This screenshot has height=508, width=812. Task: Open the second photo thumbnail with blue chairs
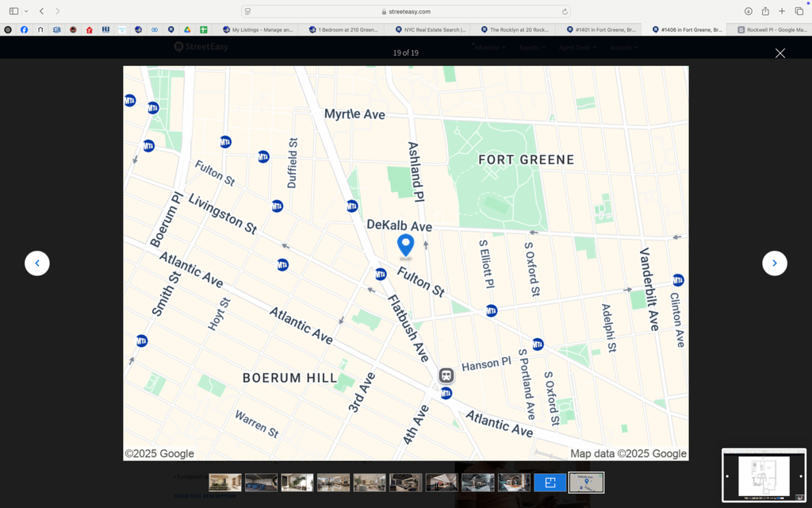tap(261, 482)
